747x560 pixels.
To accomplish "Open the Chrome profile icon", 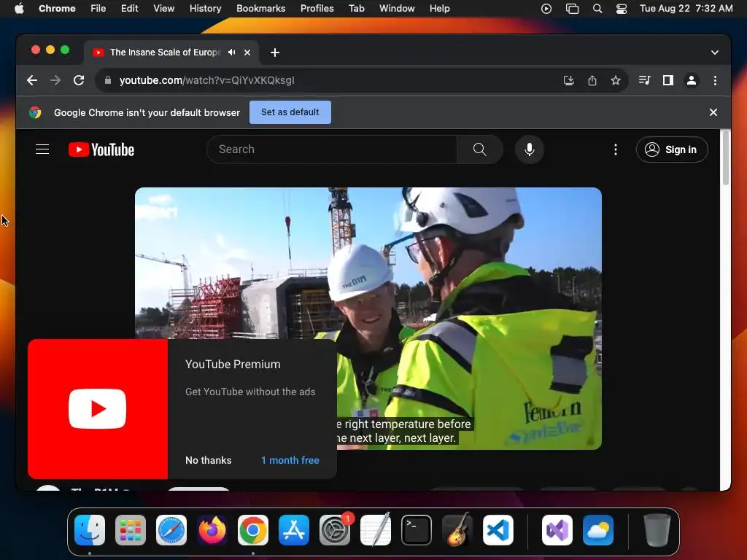I will click(692, 80).
